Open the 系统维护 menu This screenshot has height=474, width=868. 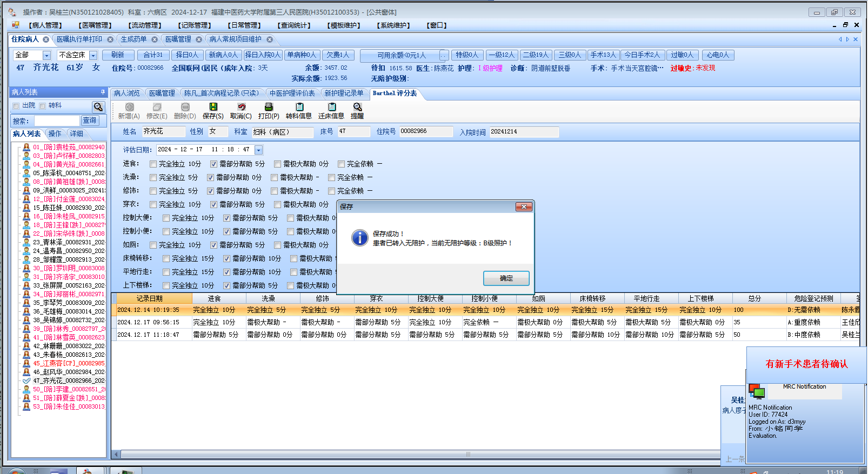tap(393, 25)
